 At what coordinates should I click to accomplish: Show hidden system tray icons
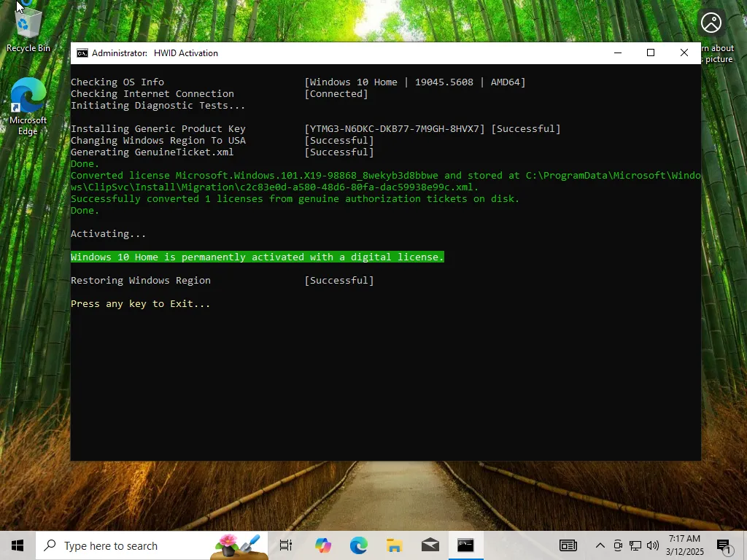pos(600,545)
